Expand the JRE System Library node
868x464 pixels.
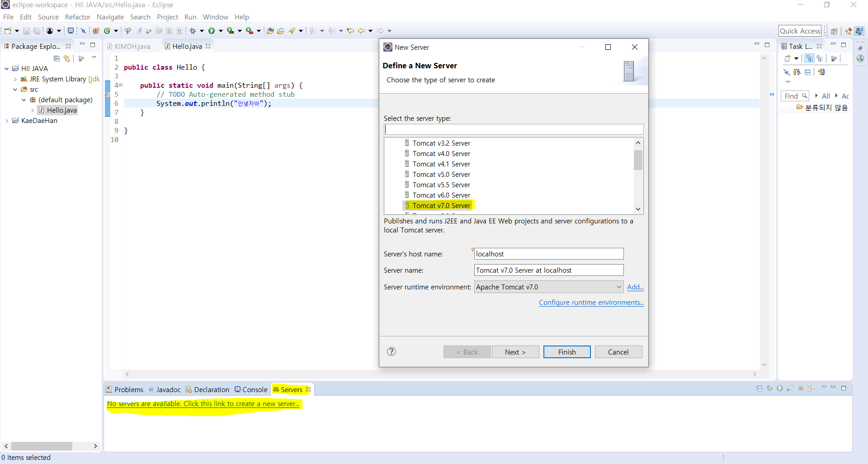[x=15, y=79]
